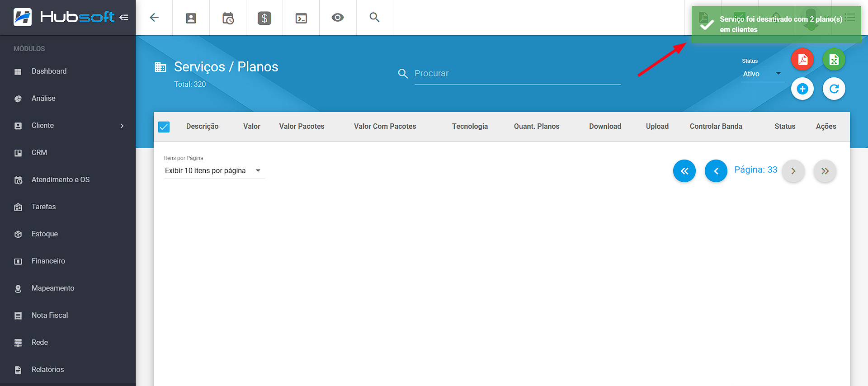Click the eye toolbar icon
Screen dimensions: 868x386
click(x=338, y=18)
